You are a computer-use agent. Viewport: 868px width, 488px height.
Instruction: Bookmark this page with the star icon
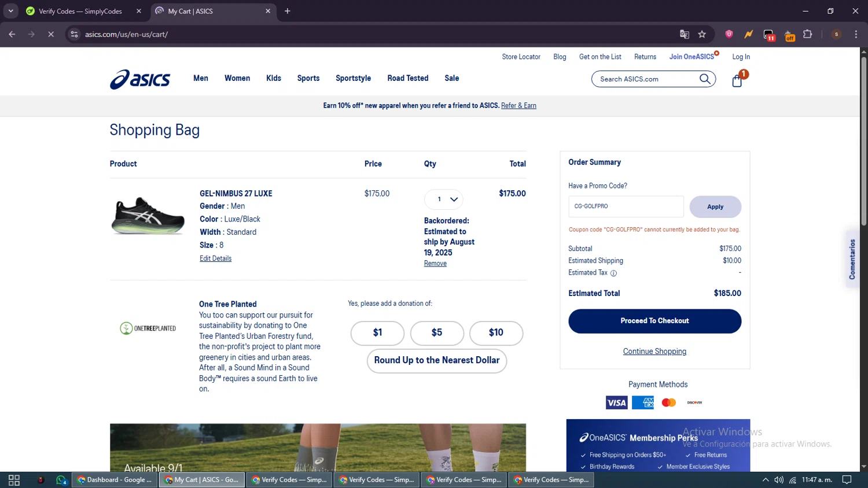(702, 34)
